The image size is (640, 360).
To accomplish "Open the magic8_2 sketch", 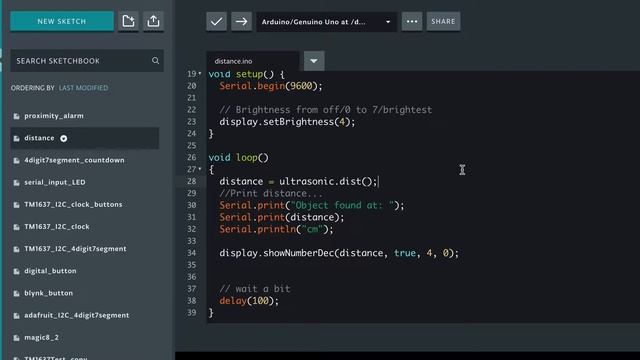I will (41, 338).
